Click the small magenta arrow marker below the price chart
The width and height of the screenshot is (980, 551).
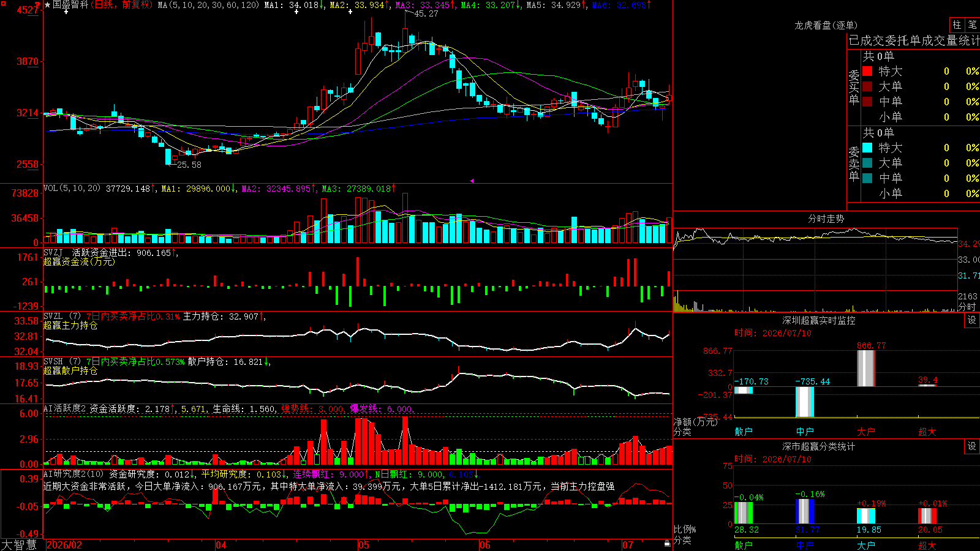[472, 181]
